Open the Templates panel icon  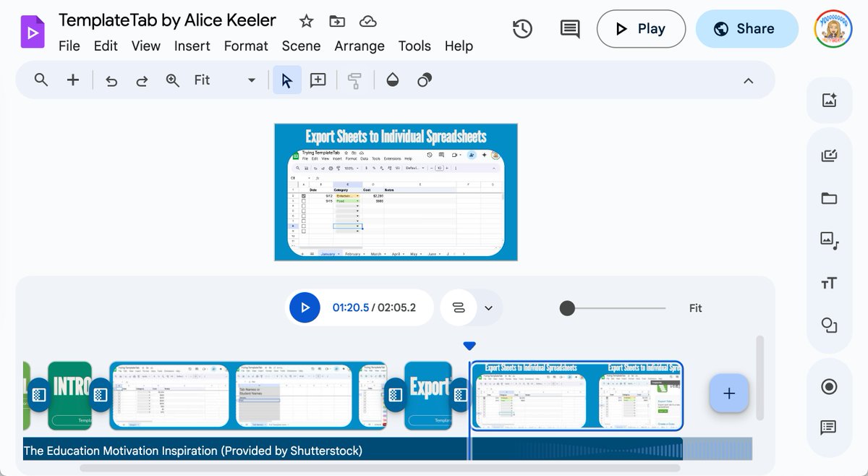tap(829, 154)
